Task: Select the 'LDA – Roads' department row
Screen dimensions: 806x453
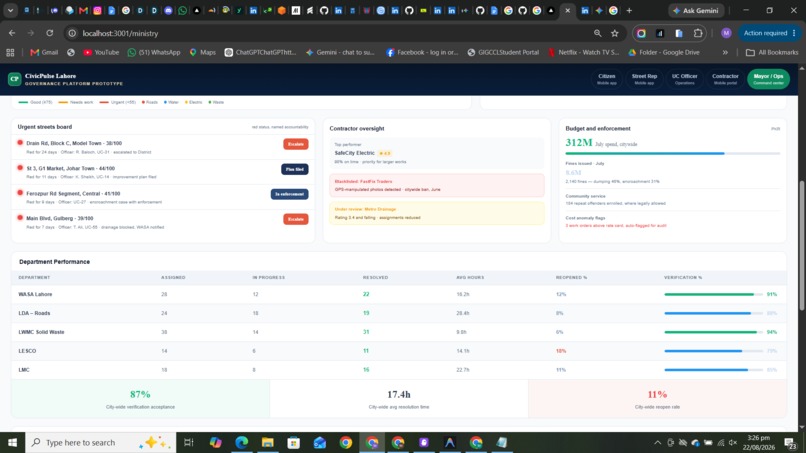Action: pyautogui.click(x=398, y=313)
